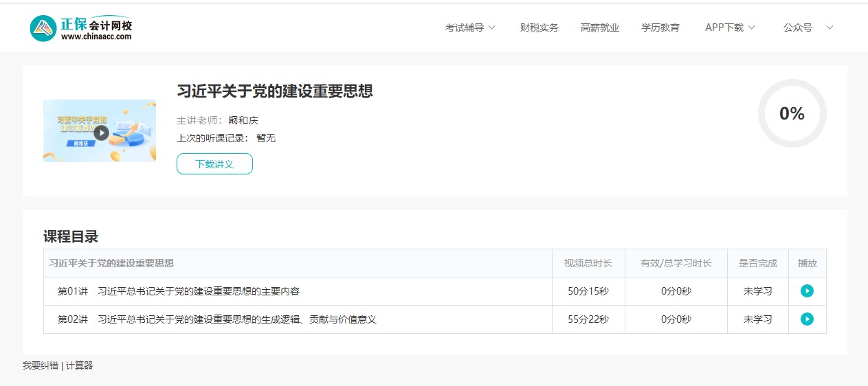Open lecture title 第02讲 生成逻辑、贡献与价值意义

pyautogui.click(x=237, y=319)
